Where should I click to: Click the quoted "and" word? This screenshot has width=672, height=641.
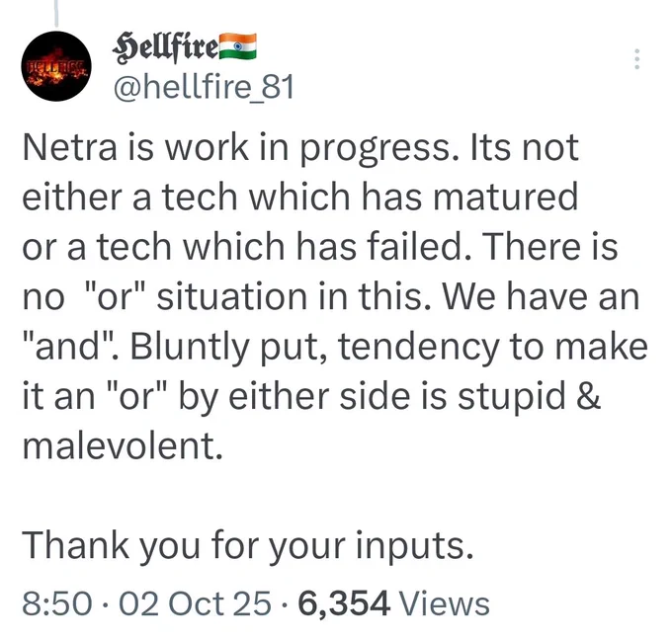pyautogui.click(x=68, y=346)
